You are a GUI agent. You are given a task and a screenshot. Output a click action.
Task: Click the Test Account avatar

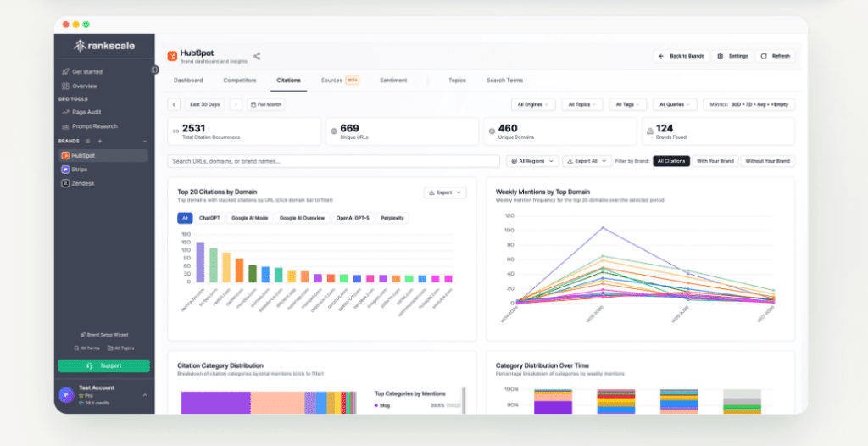click(66, 395)
